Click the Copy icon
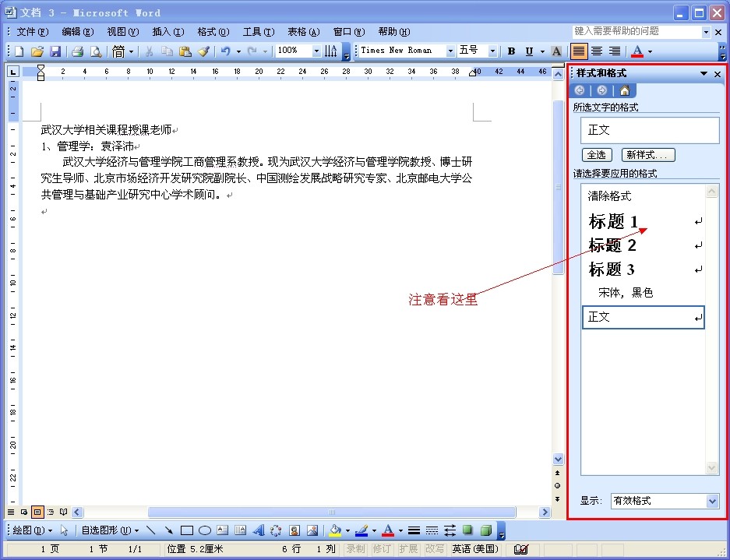730x560 pixels. coord(167,51)
